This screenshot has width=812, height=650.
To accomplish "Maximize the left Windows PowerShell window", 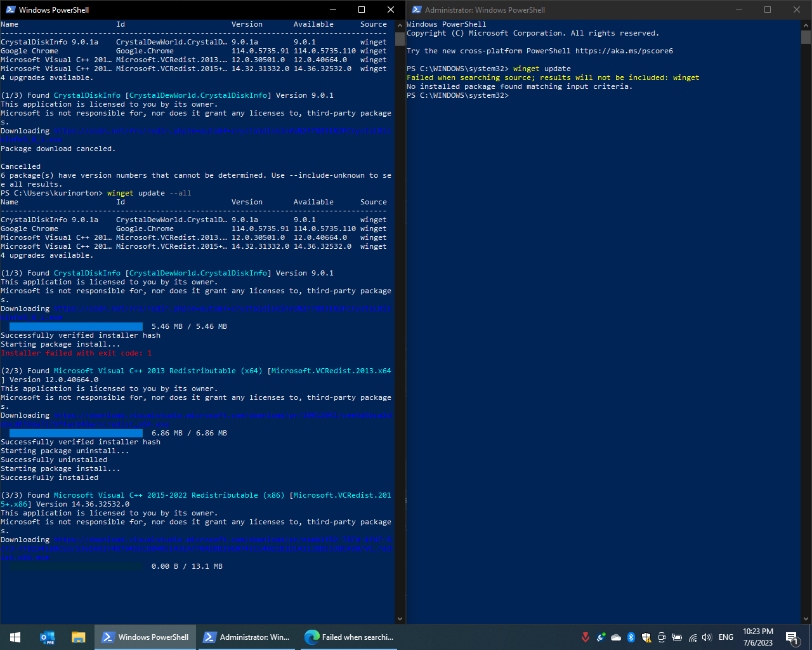I will (x=362, y=10).
